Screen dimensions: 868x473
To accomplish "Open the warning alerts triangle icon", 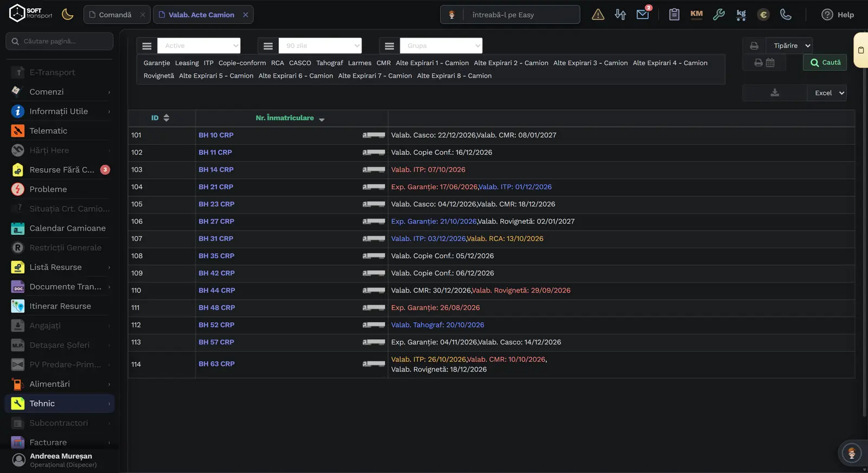I will 598,15.
